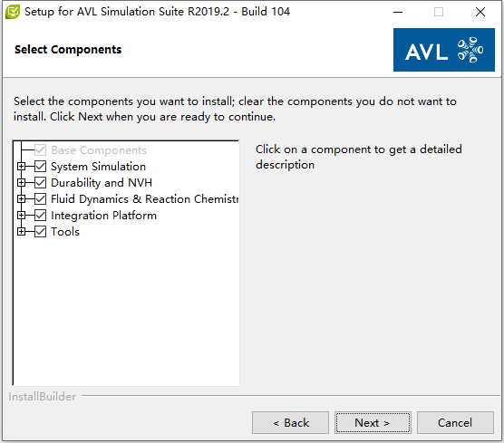Click the installer app icon in title bar
Viewport: 504px width, 443px height.
(13, 12)
